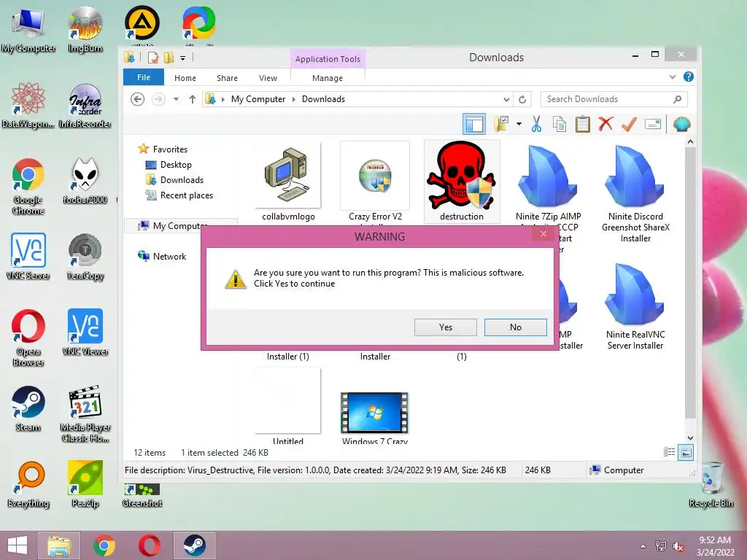Select the collabvmlogo file

(288, 182)
